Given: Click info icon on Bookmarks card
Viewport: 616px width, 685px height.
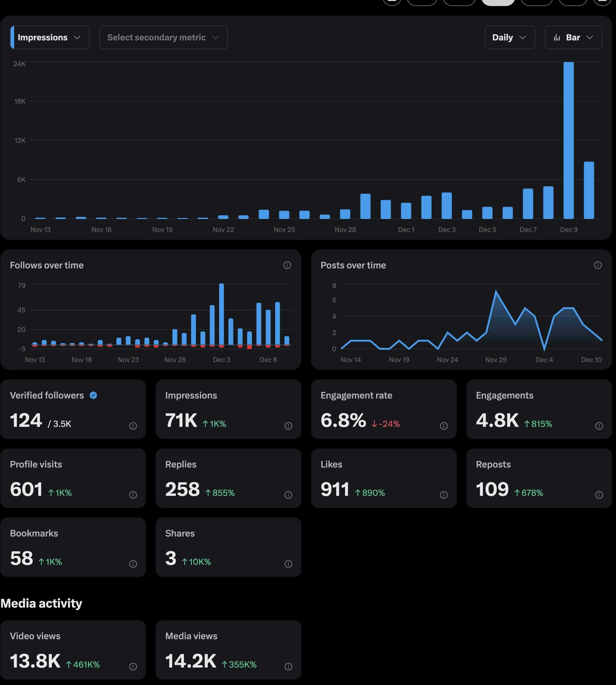Looking at the screenshot, I should (x=133, y=564).
